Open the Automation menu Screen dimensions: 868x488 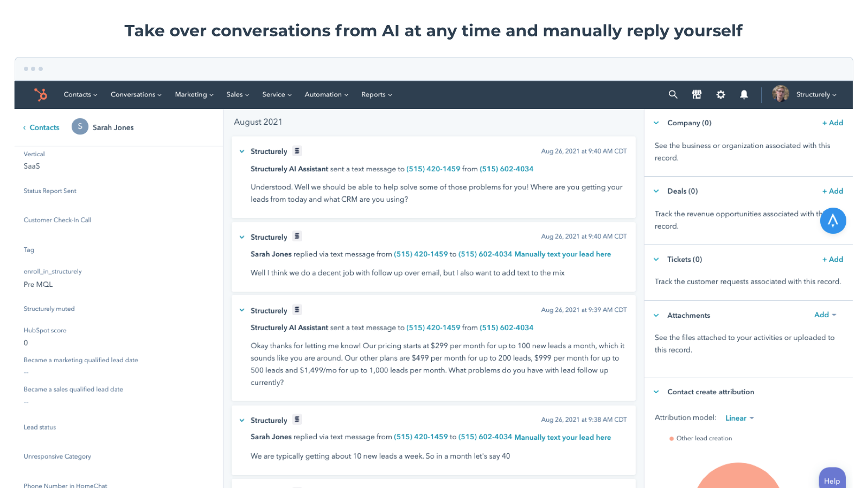325,94
